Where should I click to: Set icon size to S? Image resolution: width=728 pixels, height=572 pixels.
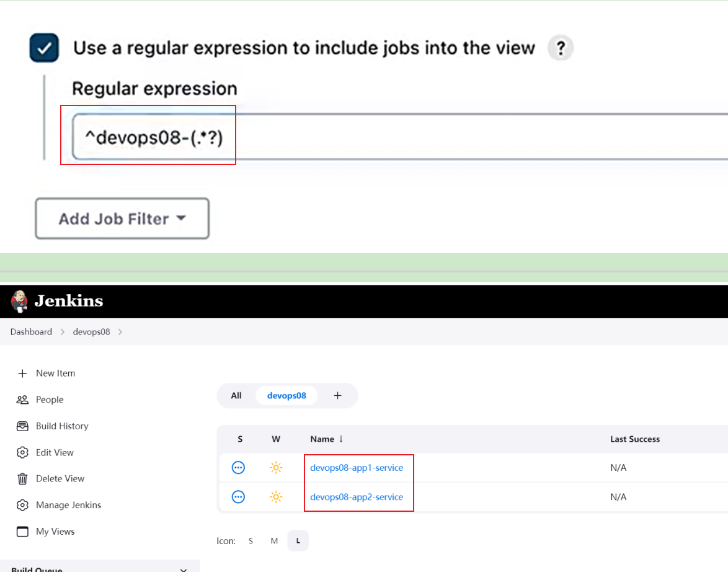point(251,541)
